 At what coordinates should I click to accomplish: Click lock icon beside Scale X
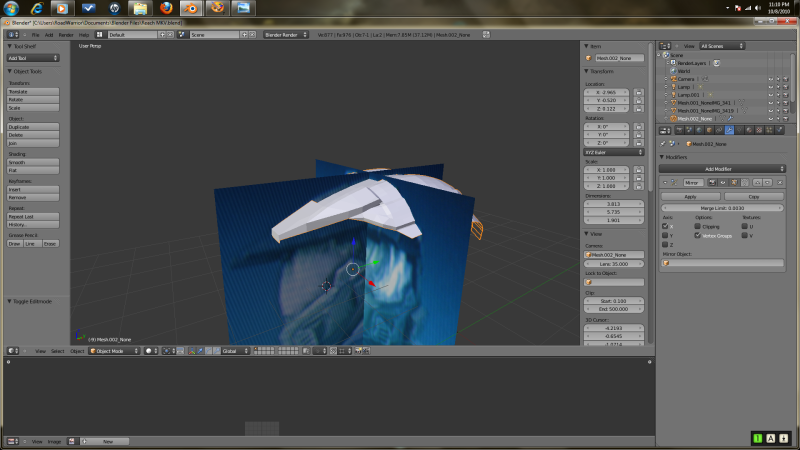coord(638,169)
